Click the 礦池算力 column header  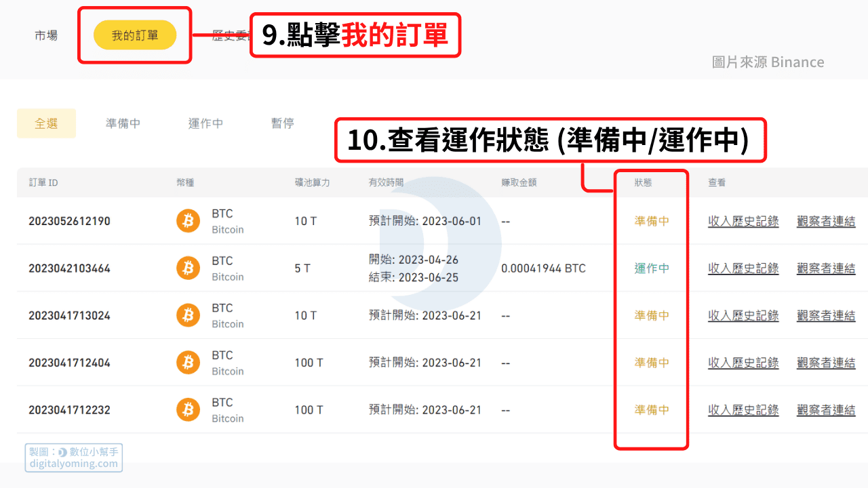click(x=312, y=183)
